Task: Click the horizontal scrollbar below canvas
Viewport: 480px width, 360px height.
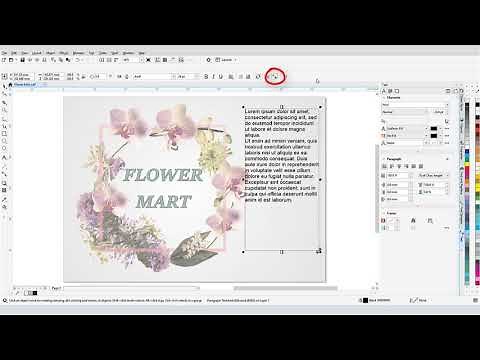Action: pos(285,288)
